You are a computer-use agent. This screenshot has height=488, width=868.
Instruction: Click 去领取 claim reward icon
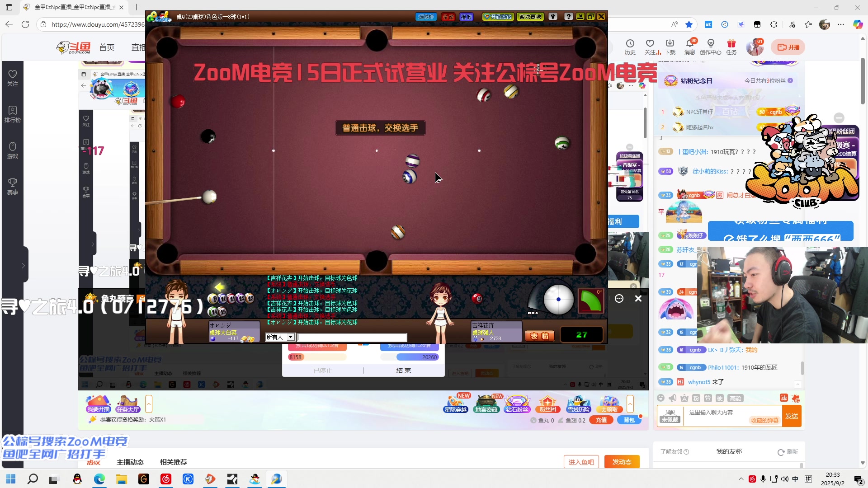[609, 404]
